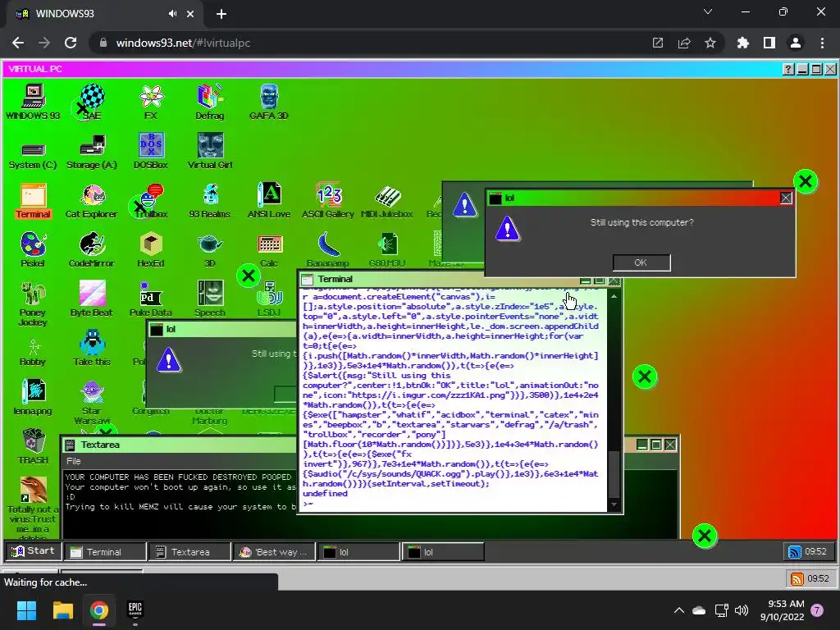
Task: Open MIDI Jukebox desktop icon
Action: click(x=387, y=202)
